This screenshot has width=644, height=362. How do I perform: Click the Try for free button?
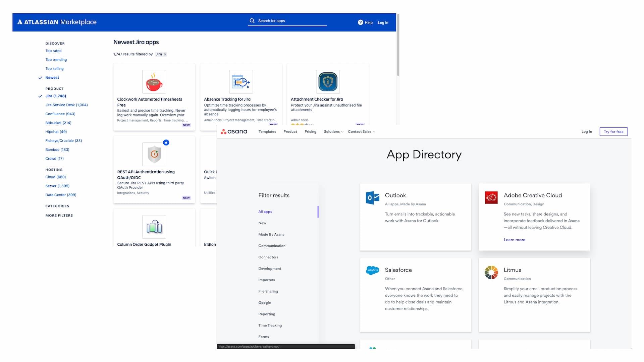point(613,131)
